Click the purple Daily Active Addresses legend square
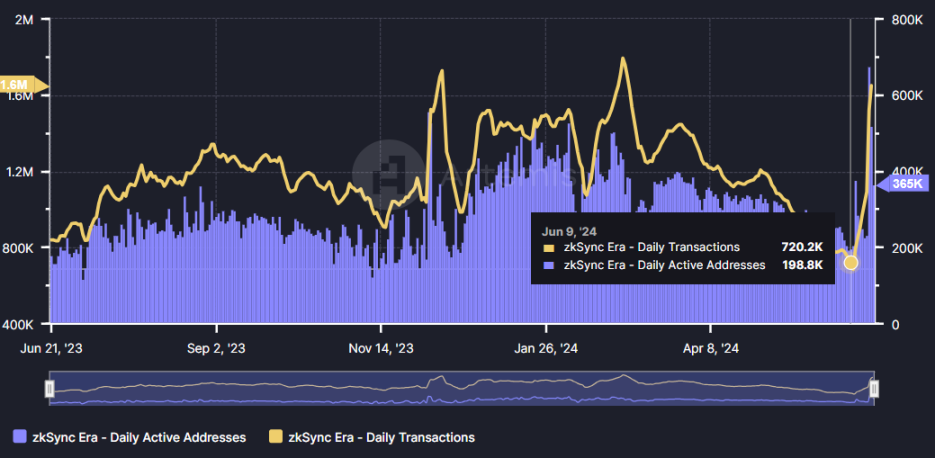 [20, 437]
